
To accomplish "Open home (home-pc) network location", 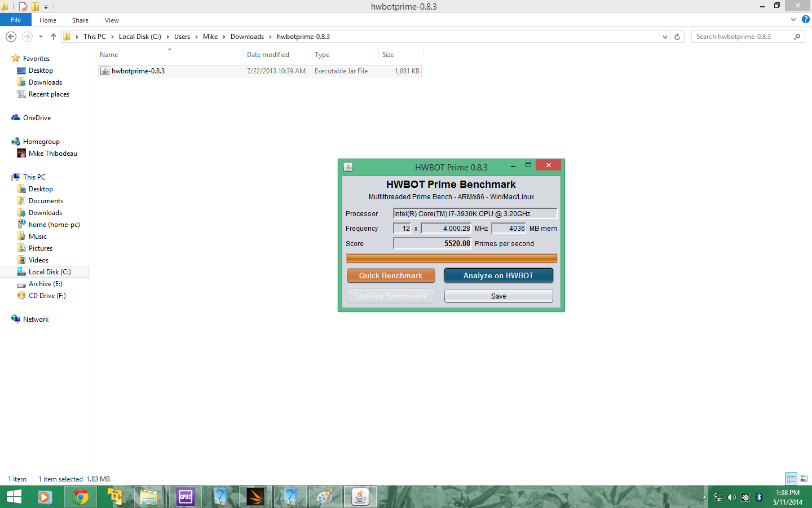I will [x=54, y=225].
